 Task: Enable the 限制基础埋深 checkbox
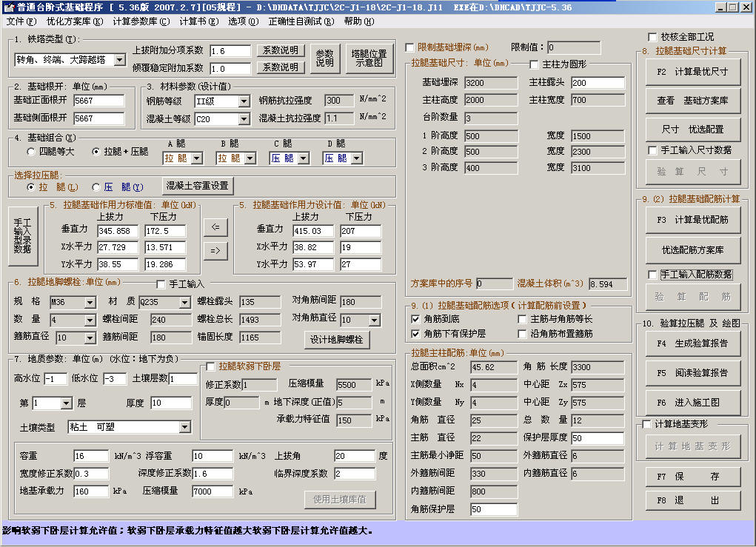(x=409, y=47)
